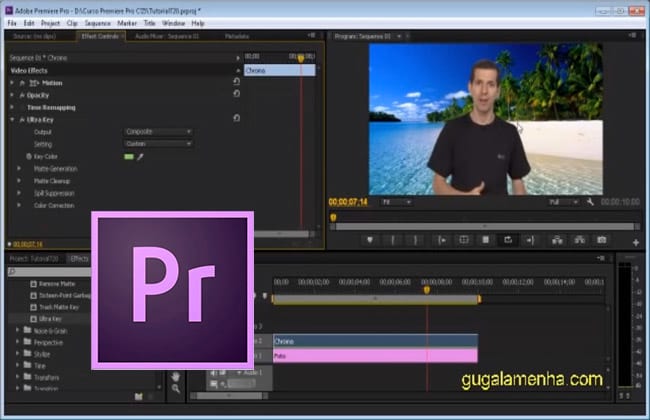The image size is (650, 420).
Task: Go to In point button
Action: click(x=442, y=240)
